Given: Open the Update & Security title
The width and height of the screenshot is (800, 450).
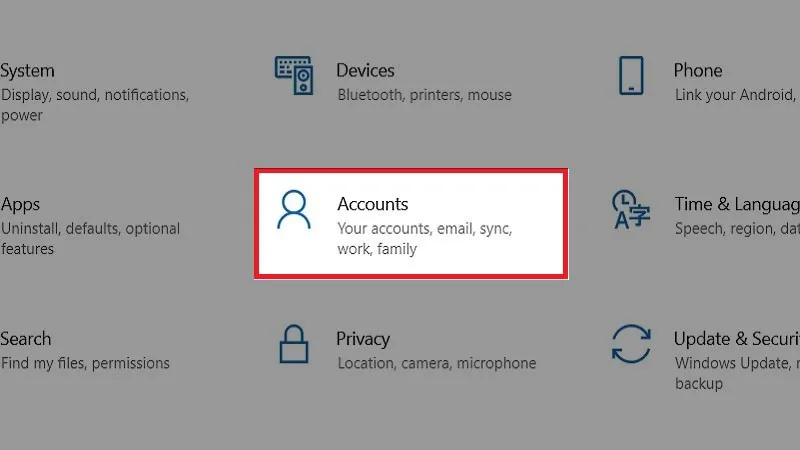Looking at the screenshot, I should (736, 339).
